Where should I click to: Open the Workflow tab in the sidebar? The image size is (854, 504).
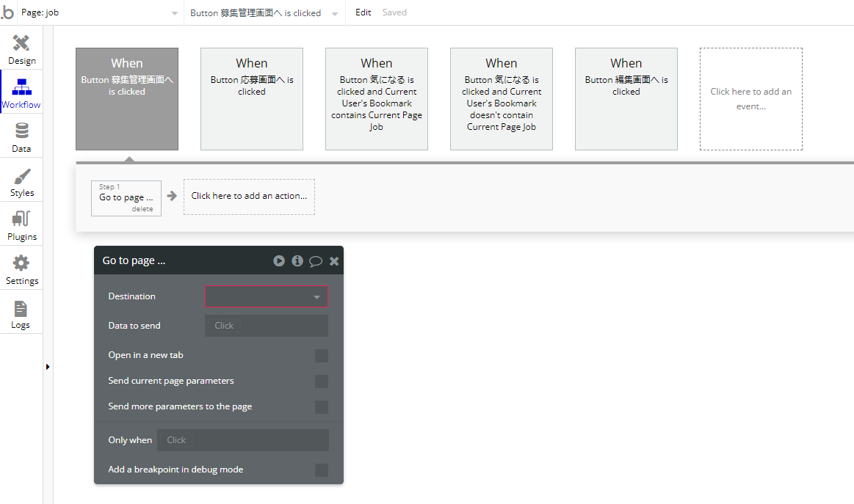coord(21,93)
